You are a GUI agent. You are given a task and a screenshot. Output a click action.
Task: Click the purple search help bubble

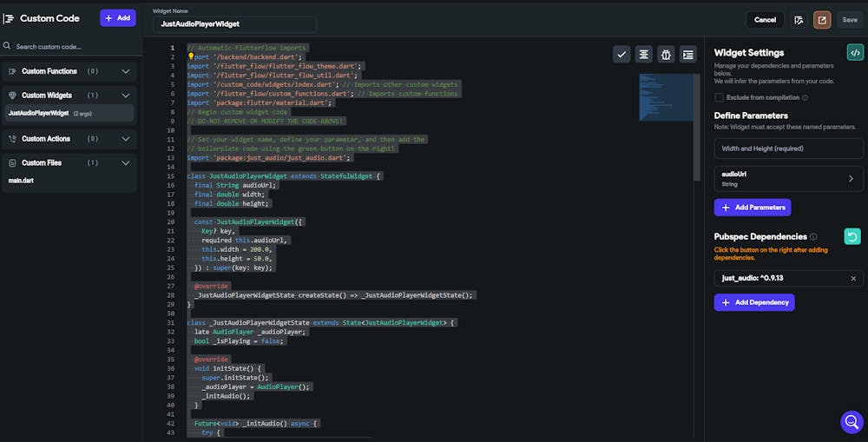coord(851,422)
